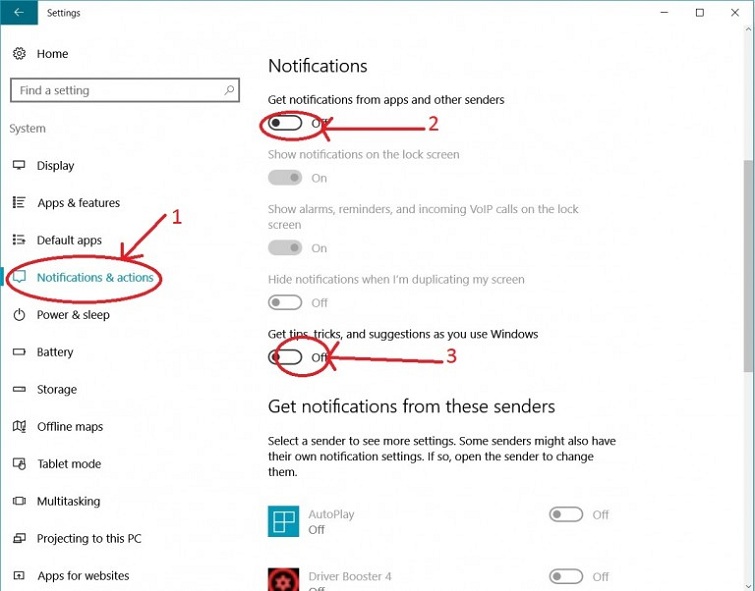Screen dimensions: 755x591
Task: Toggle Get tips, tricks, and suggestions switch
Action: (285, 357)
